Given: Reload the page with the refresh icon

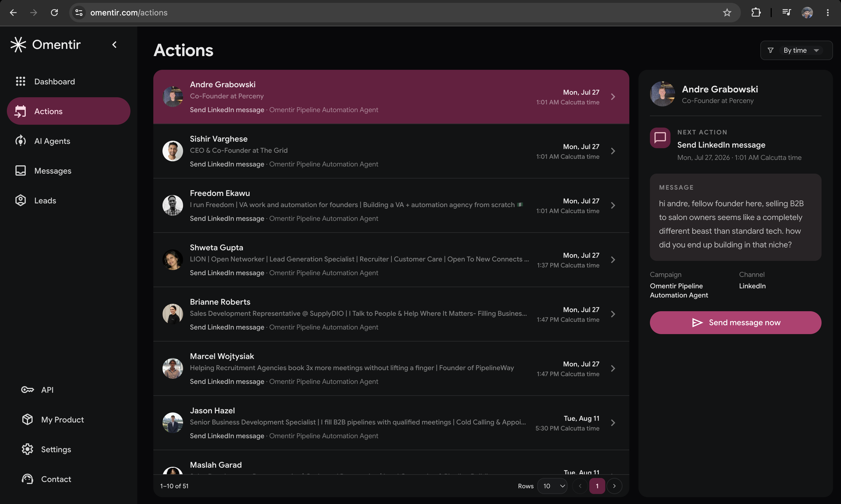Looking at the screenshot, I should pyautogui.click(x=54, y=13).
